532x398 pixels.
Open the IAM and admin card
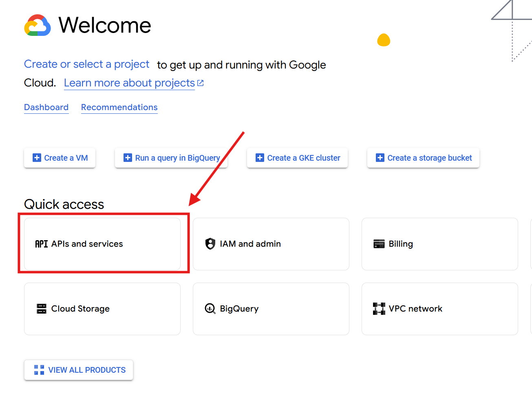point(271,244)
